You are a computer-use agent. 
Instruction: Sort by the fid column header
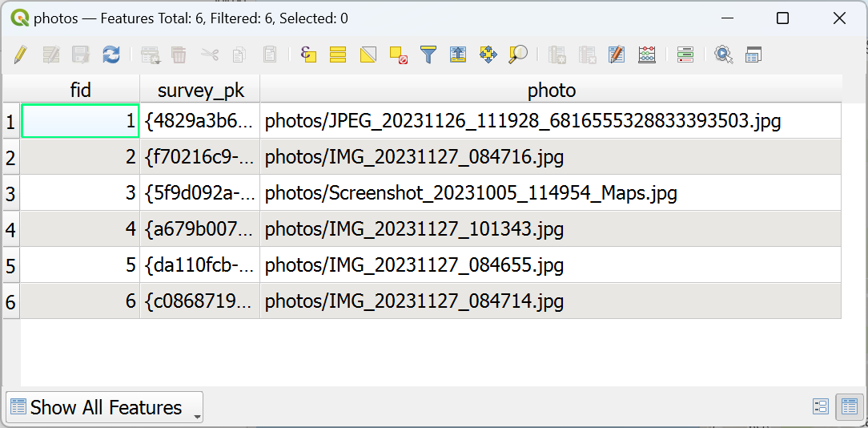point(80,91)
